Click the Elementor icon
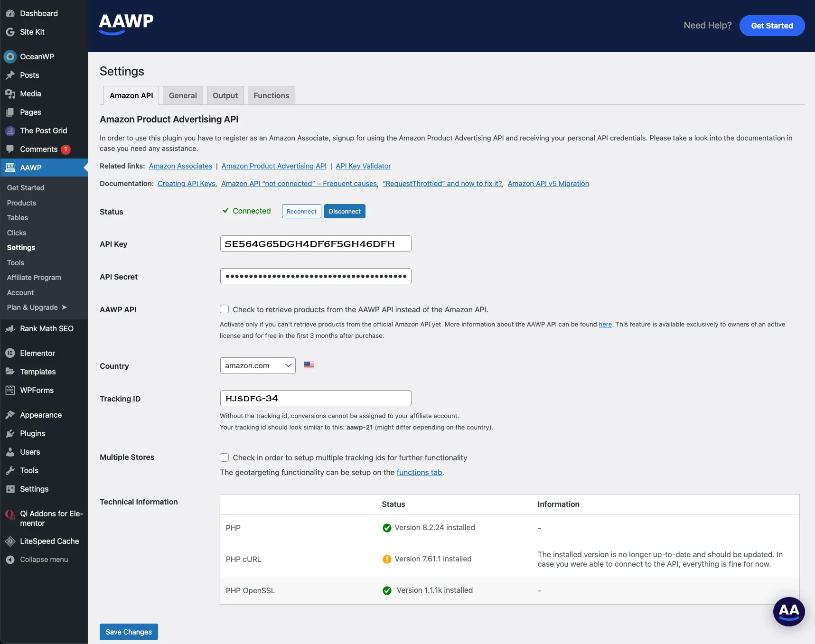This screenshot has height=644, width=815. tap(10, 353)
